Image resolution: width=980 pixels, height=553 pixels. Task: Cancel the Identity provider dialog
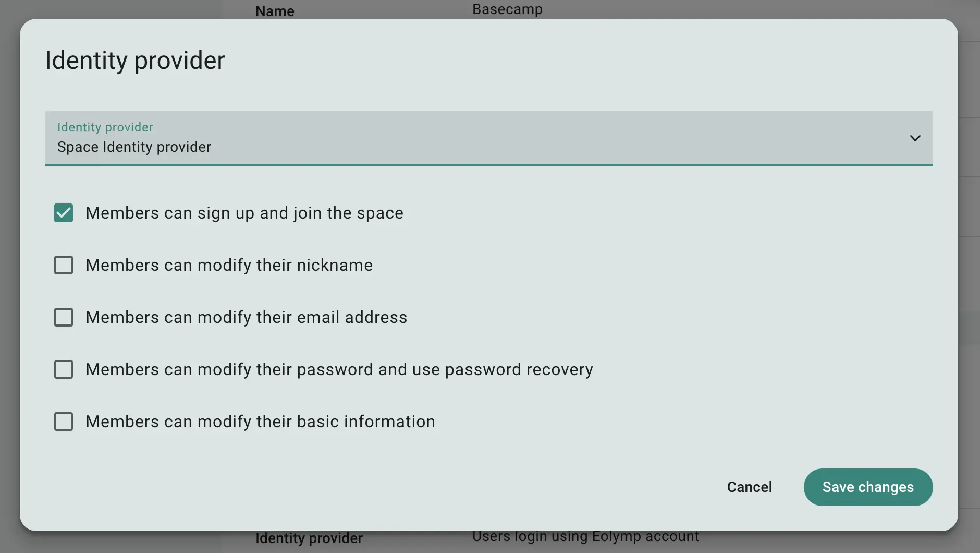(750, 487)
